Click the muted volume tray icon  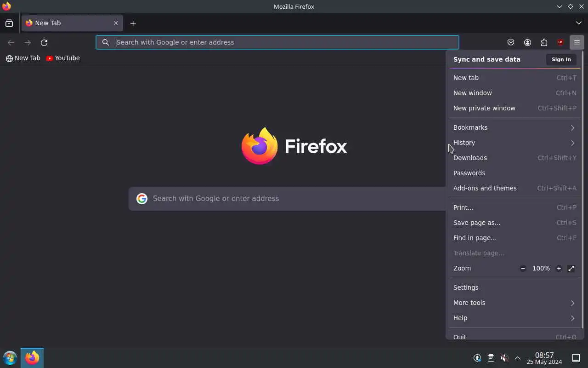pos(504,358)
